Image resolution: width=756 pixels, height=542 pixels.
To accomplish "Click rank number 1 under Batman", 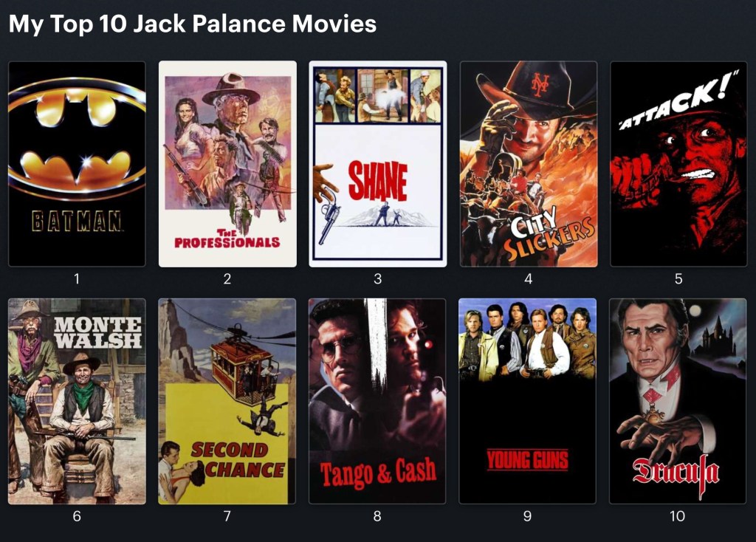I will [77, 278].
